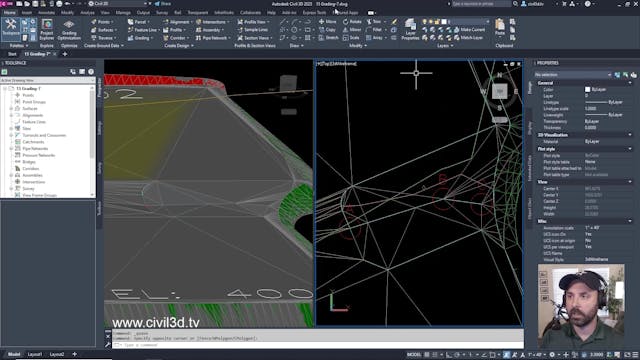Select Catchments in Toolspace tree
The image size is (640, 360).
click(33, 142)
